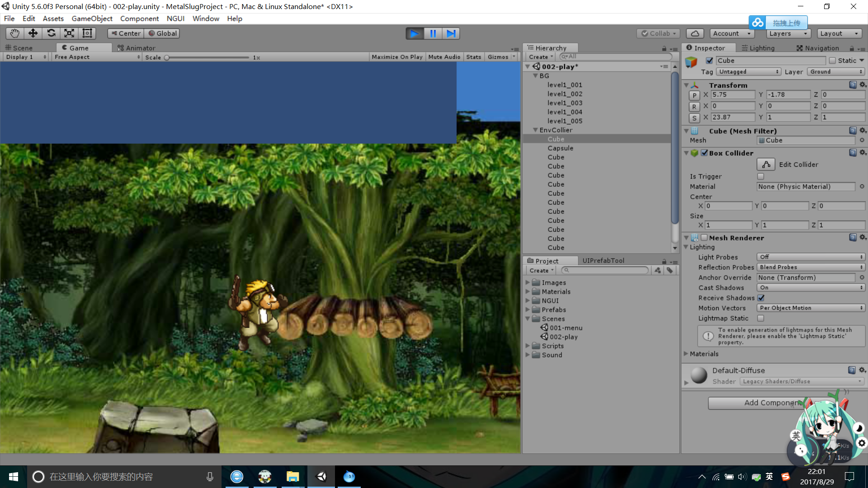
Task: Select the Scale tool
Action: click(69, 33)
